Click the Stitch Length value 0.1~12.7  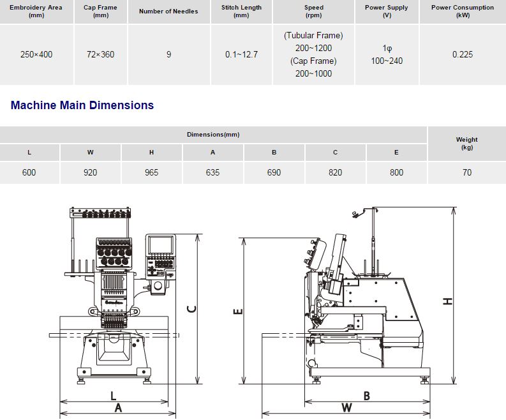[241, 54]
